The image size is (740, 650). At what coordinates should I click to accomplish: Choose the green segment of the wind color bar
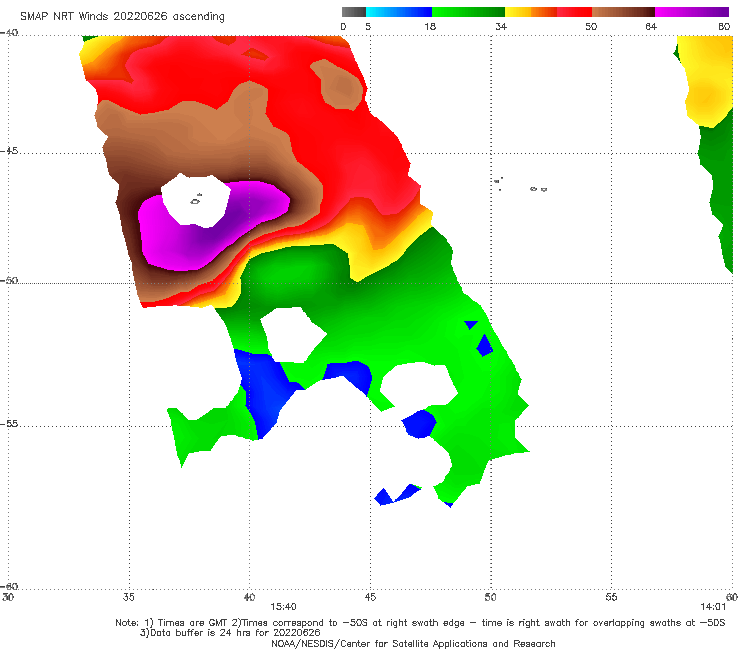click(x=468, y=12)
